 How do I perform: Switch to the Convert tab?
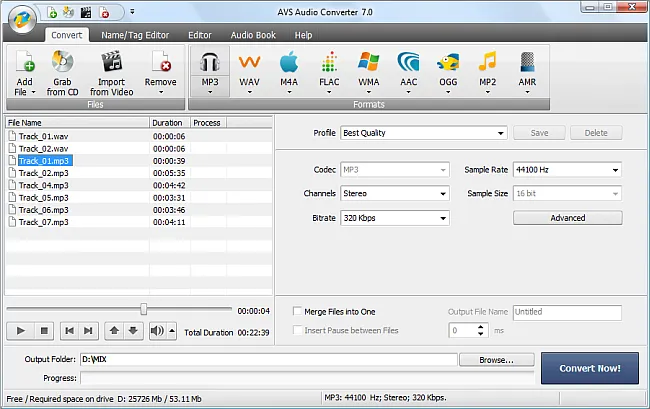(67, 35)
